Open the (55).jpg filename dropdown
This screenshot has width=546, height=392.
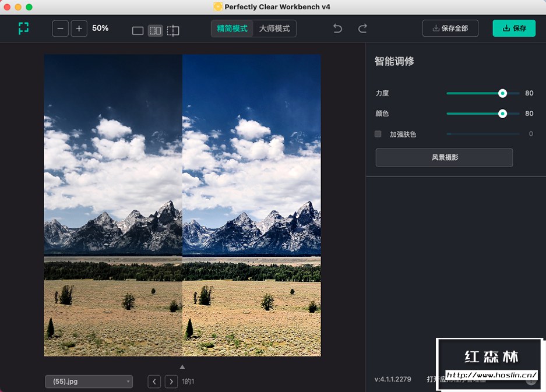89,382
